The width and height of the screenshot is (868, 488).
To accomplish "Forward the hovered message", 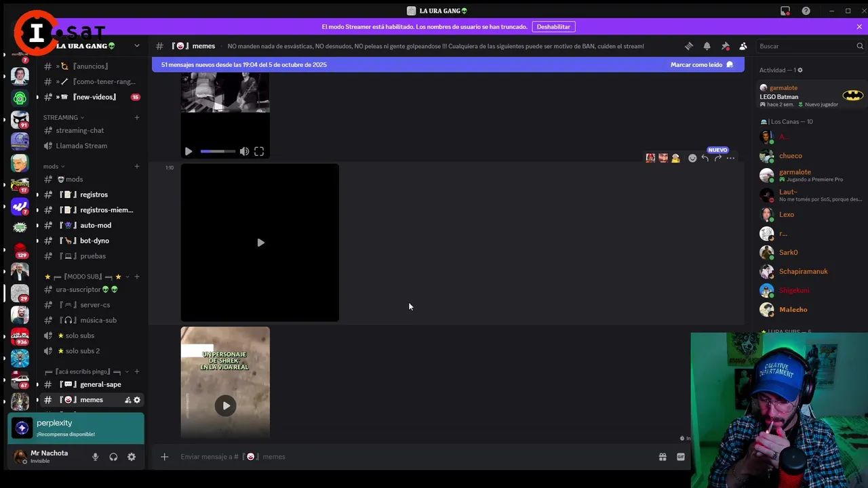I will pos(717,158).
